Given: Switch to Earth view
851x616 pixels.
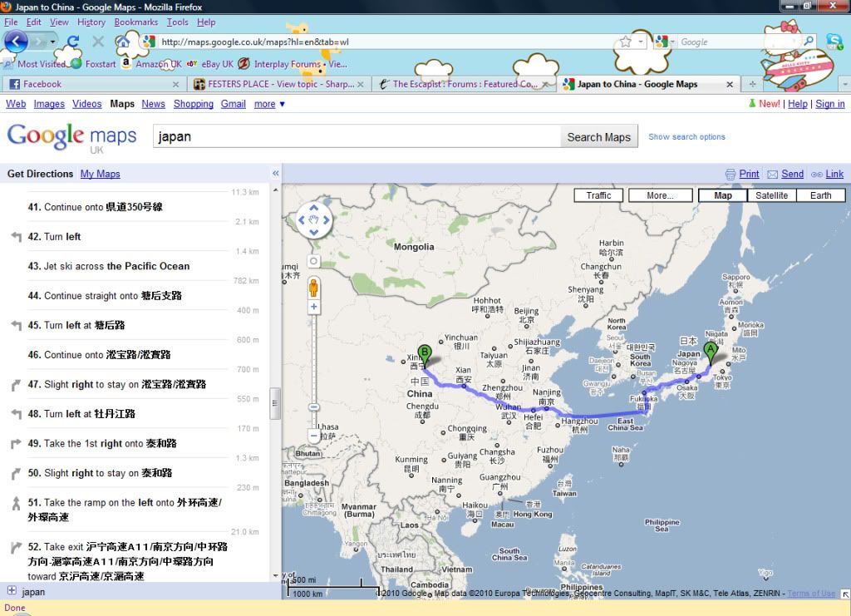Looking at the screenshot, I should click(820, 195).
